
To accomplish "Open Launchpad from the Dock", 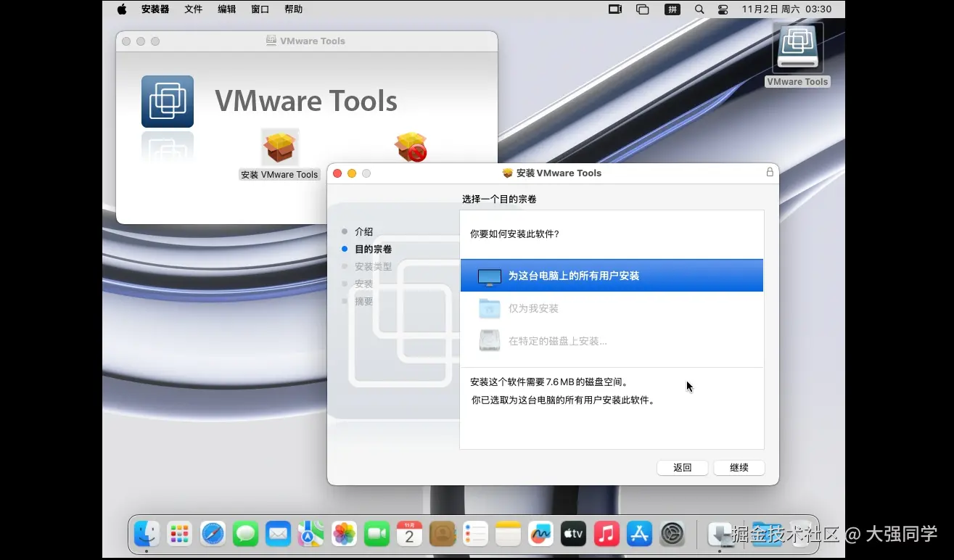I will (x=179, y=535).
